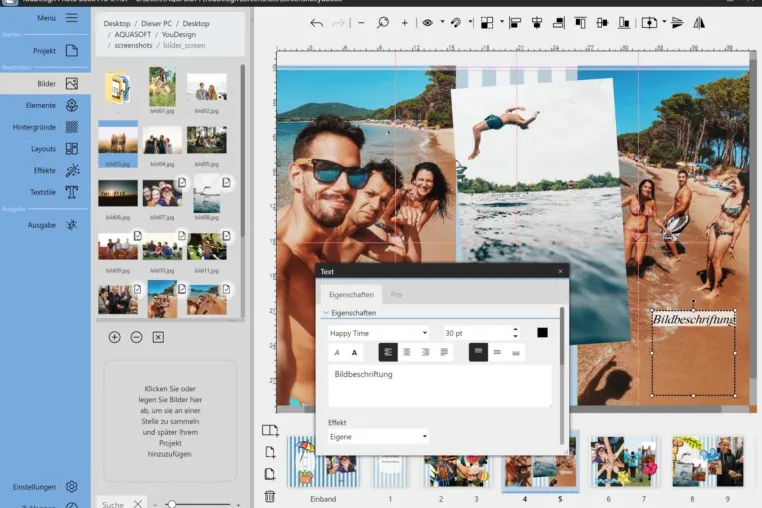Open dropdown arrow beside the eye icon
Screen dimensions: 762x508
pyautogui.click(x=442, y=22)
